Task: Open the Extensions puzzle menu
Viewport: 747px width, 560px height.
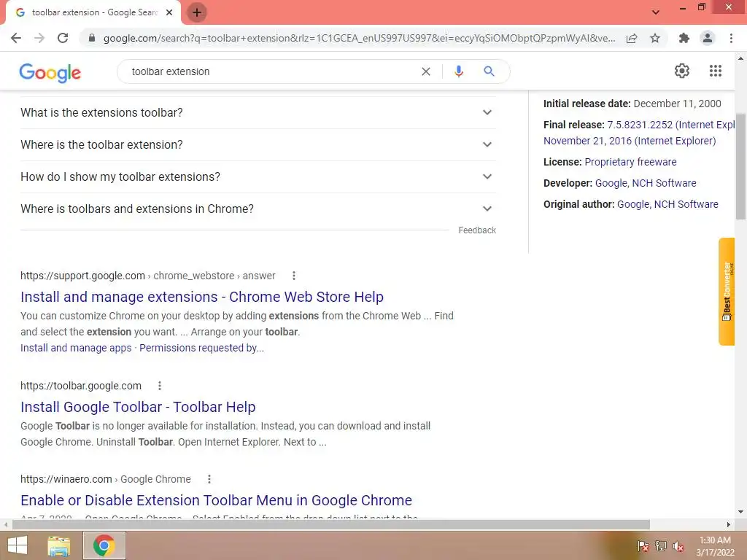Action: 684,38
